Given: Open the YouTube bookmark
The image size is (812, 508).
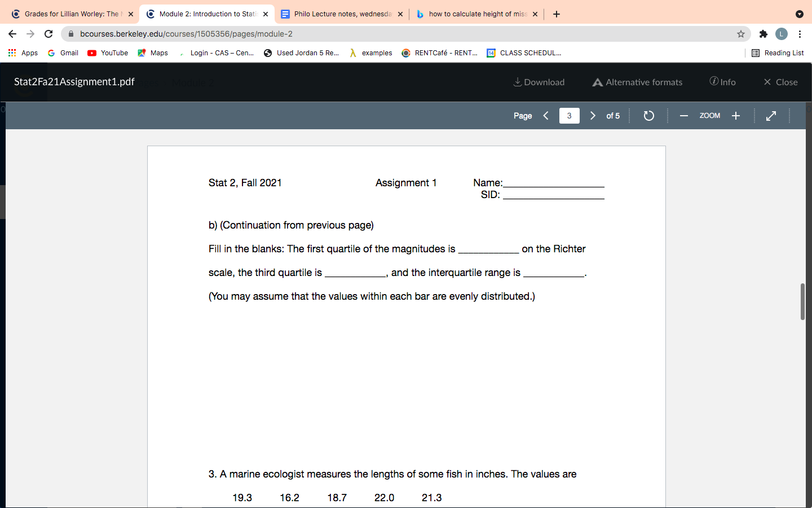Looking at the screenshot, I should tap(107, 52).
